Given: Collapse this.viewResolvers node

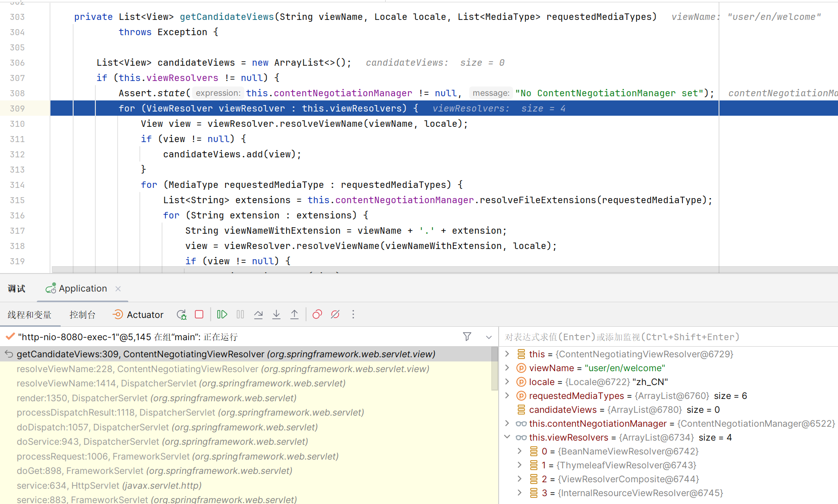Looking at the screenshot, I should pos(507,437).
